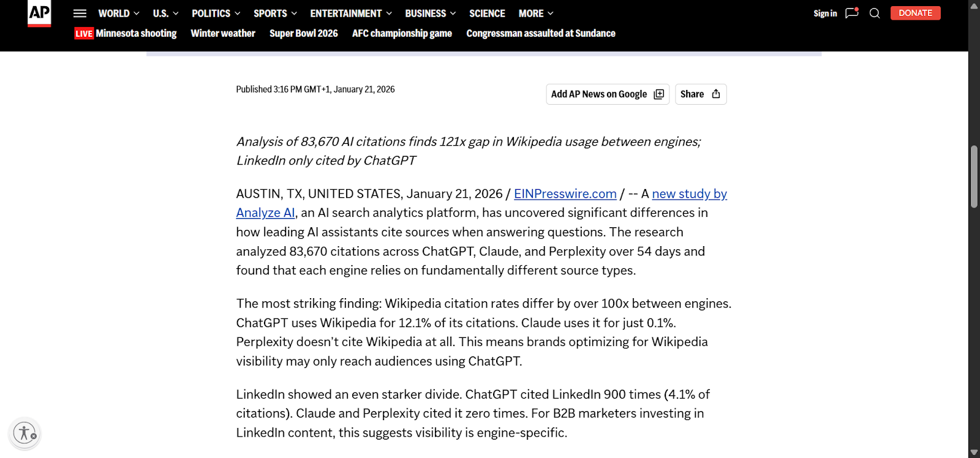Screen dimensions: 980x458
Task: Expand the U.S. dropdown menu
Action: pos(165,13)
